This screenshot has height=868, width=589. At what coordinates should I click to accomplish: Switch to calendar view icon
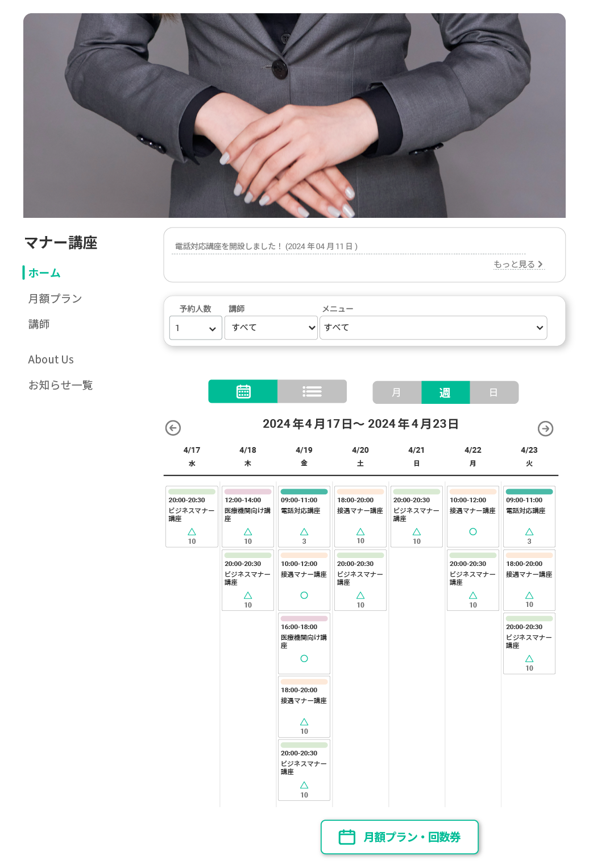coord(243,391)
